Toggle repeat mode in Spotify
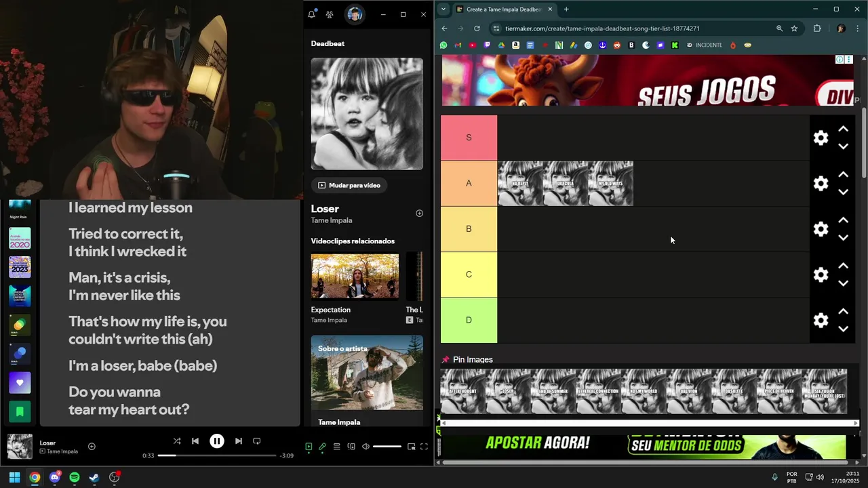Screen dimensions: 868x488 (x=257, y=441)
